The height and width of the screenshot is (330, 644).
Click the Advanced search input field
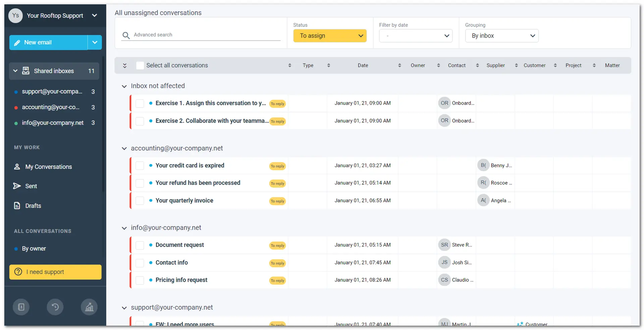tap(206, 35)
